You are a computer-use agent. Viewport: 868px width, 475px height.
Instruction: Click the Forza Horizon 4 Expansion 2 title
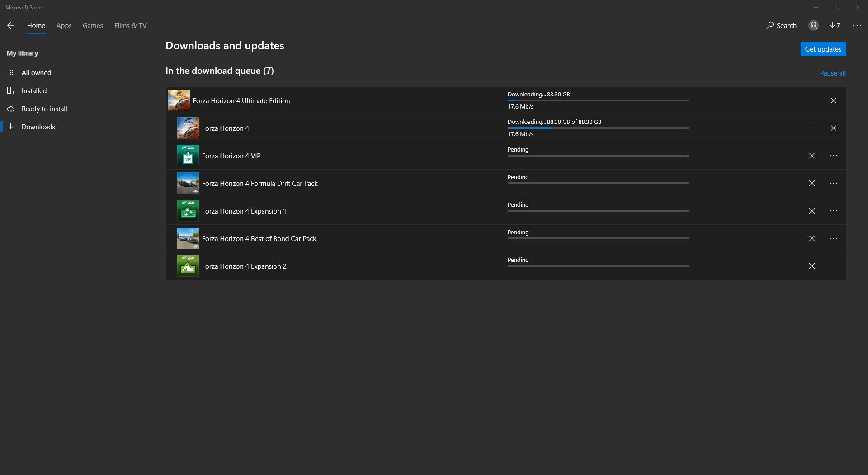pyautogui.click(x=244, y=266)
